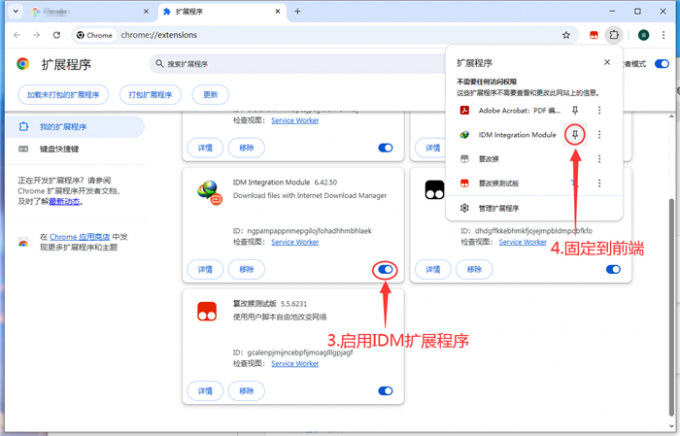Pin the Adobe Acrobat extension
Image resolution: width=680 pixels, height=436 pixels.
tap(575, 111)
